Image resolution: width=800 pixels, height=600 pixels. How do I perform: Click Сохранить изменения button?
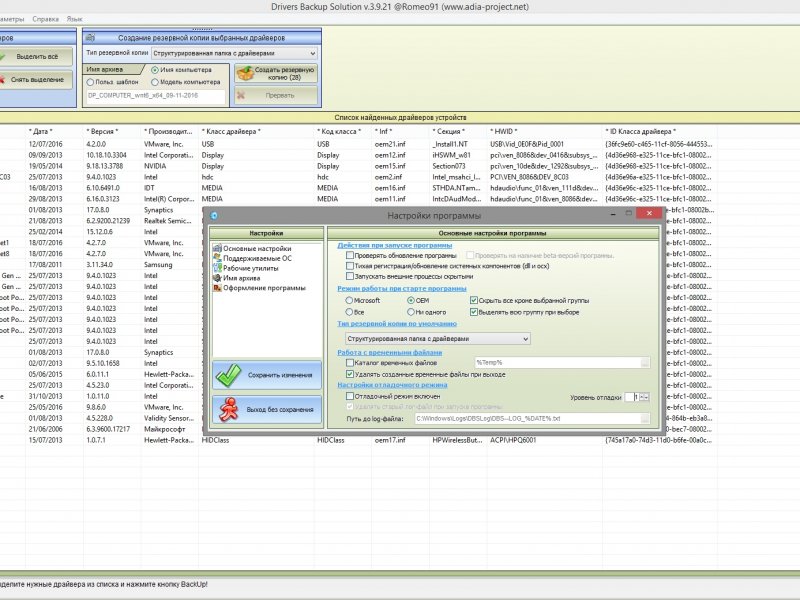click(267, 375)
